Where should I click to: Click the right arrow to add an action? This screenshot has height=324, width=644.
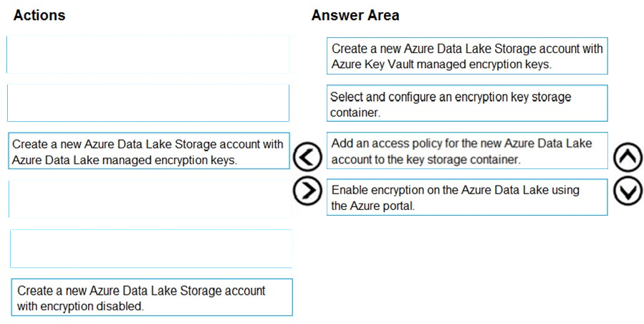click(x=307, y=191)
